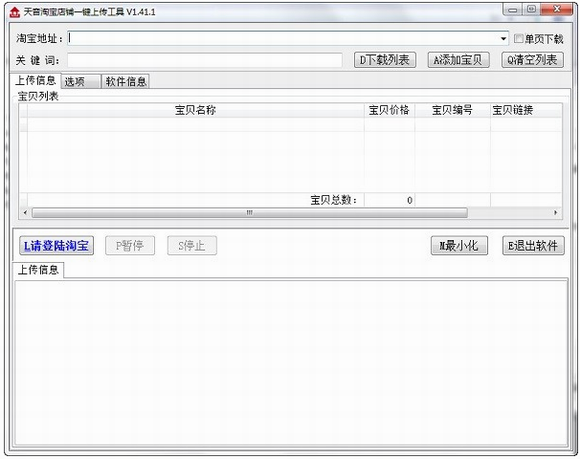This screenshot has height=459, width=580.
Task: Click the Q清空列表 button
Action: [x=532, y=60]
